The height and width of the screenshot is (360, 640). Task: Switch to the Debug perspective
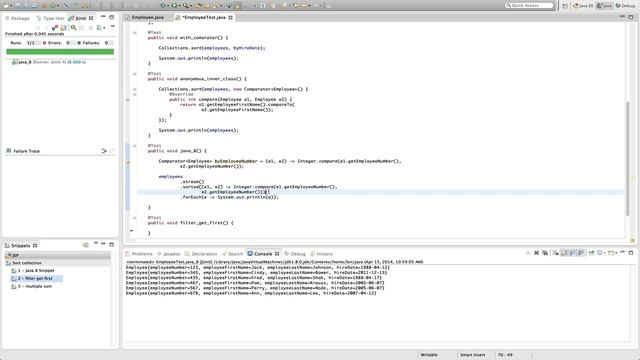point(625,6)
